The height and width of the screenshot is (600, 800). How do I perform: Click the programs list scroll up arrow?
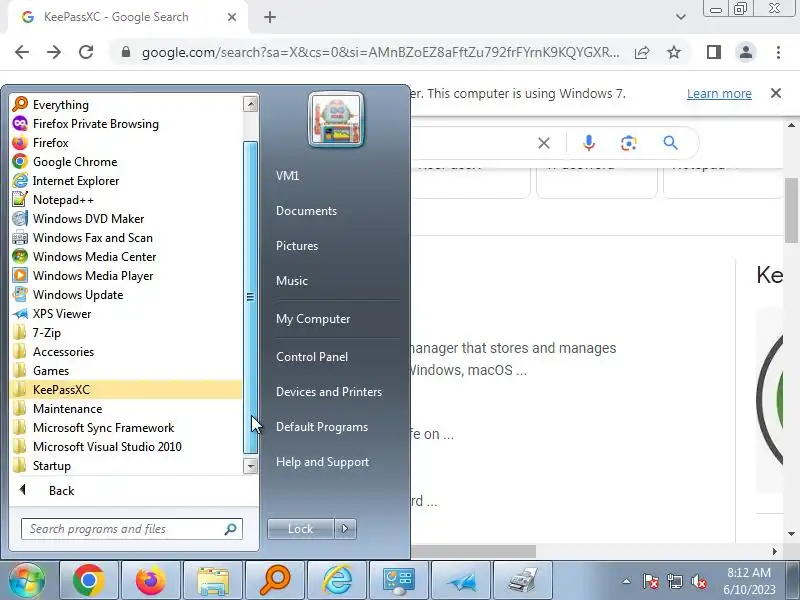tap(250, 105)
